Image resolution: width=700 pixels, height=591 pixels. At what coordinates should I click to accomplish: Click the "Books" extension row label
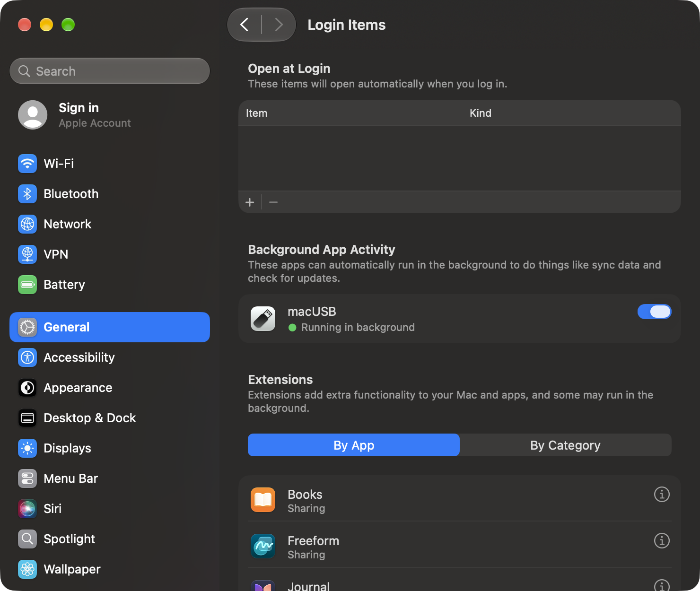click(x=305, y=495)
